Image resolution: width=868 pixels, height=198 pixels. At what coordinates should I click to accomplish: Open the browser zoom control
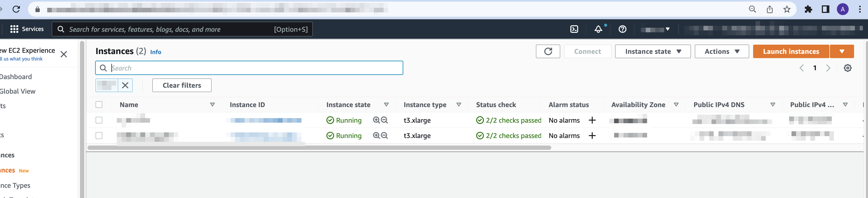click(x=752, y=9)
